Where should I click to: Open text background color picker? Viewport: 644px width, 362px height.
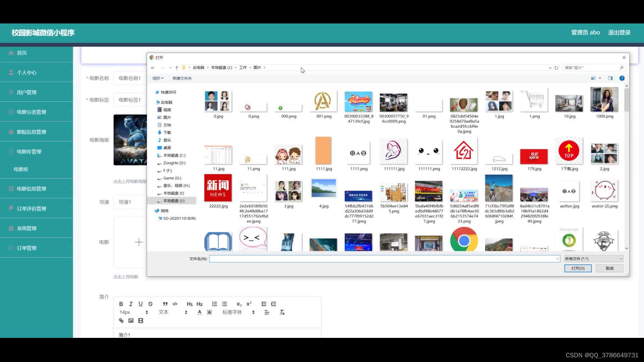[x=209, y=312]
